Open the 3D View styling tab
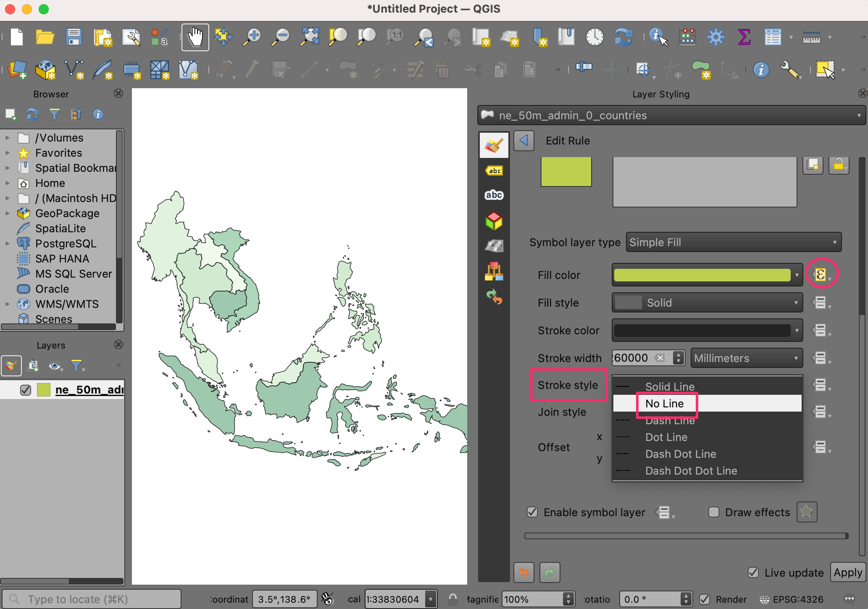The height and width of the screenshot is (609, 868). coord(494,220)
